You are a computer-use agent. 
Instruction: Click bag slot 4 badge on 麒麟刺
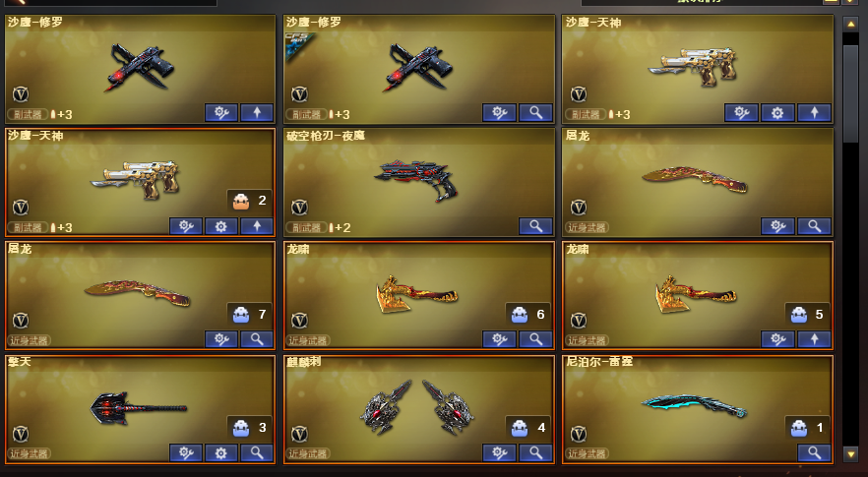pyautogui.click(x=528, y=427)
